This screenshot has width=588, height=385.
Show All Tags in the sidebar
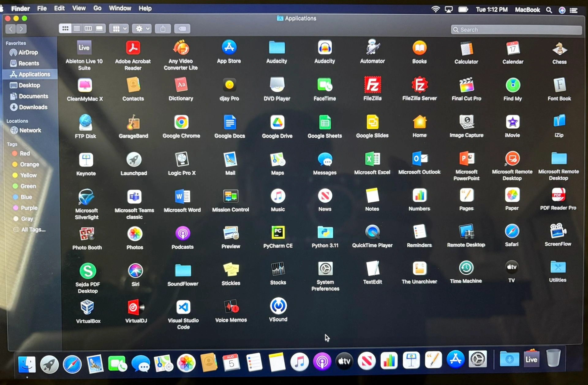tap(33, 230)
